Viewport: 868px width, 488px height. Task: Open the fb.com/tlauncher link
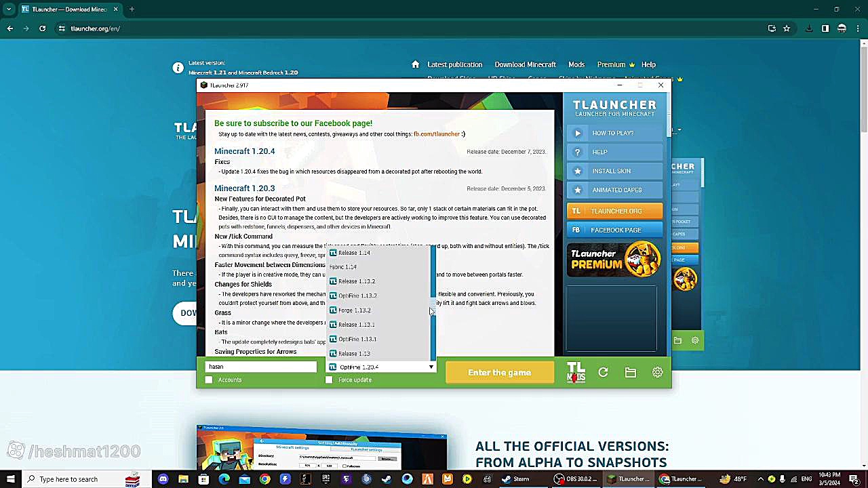pyautogui.click(x=437, y=134)
